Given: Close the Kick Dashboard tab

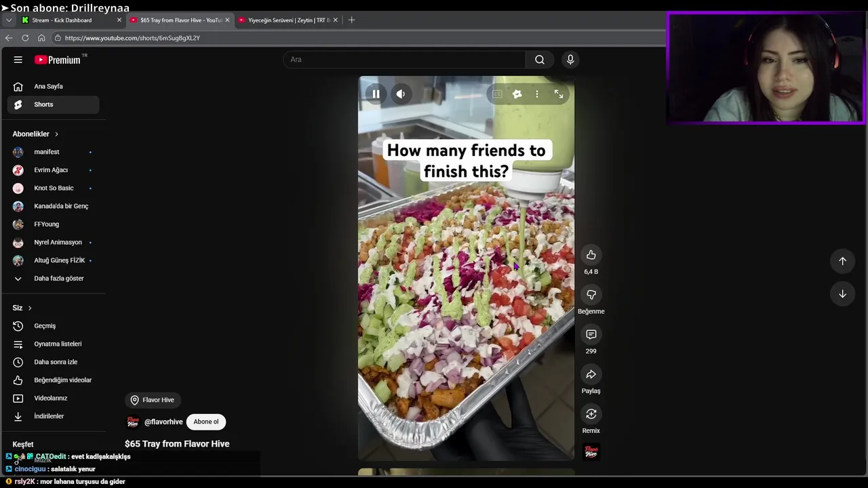Looking at the screenshot, I should [119, 20].
